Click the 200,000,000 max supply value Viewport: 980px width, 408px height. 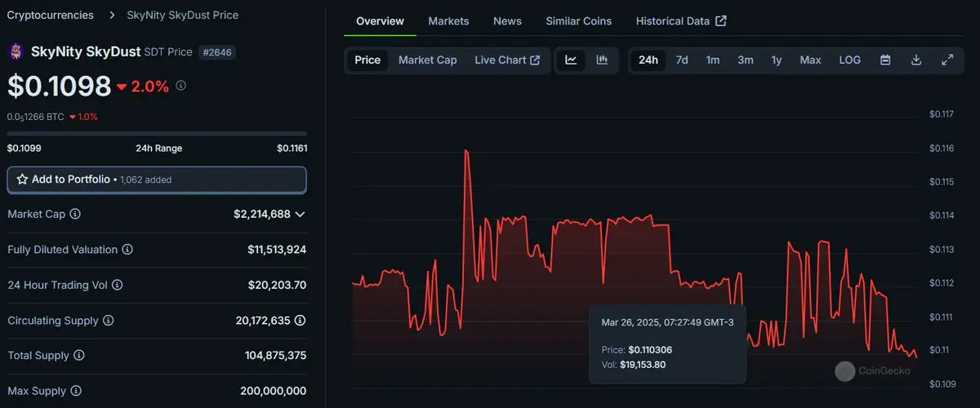click(274, 391)
